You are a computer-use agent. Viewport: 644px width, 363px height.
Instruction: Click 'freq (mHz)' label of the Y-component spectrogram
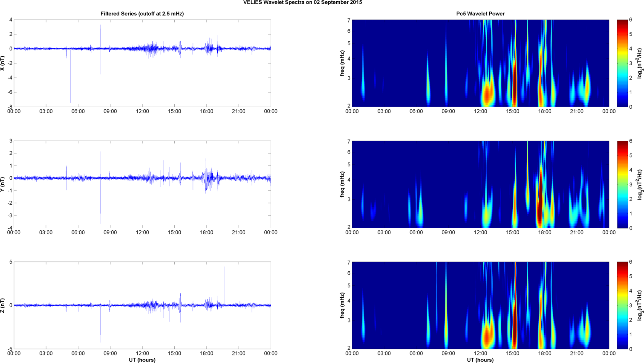(342, 184)
